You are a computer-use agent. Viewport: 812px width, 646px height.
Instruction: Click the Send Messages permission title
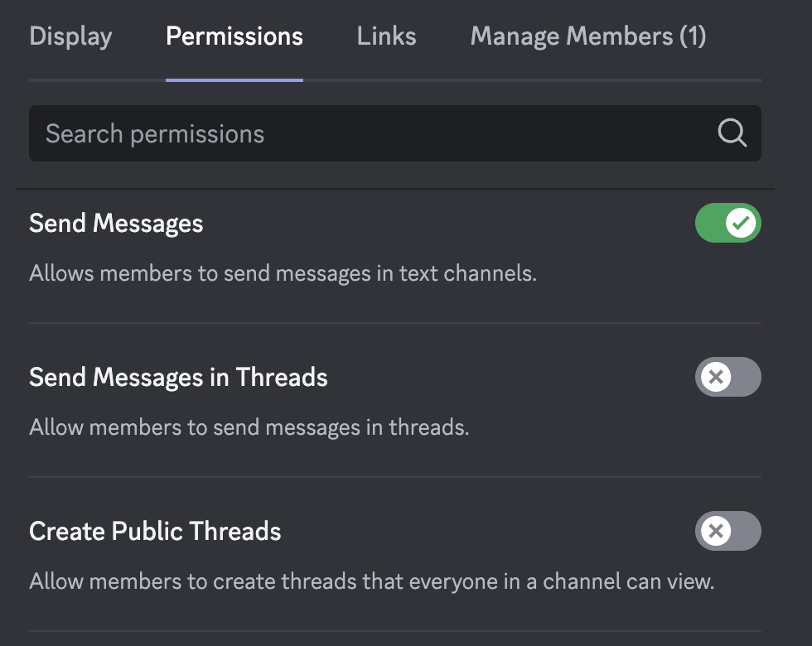(116, 224)
